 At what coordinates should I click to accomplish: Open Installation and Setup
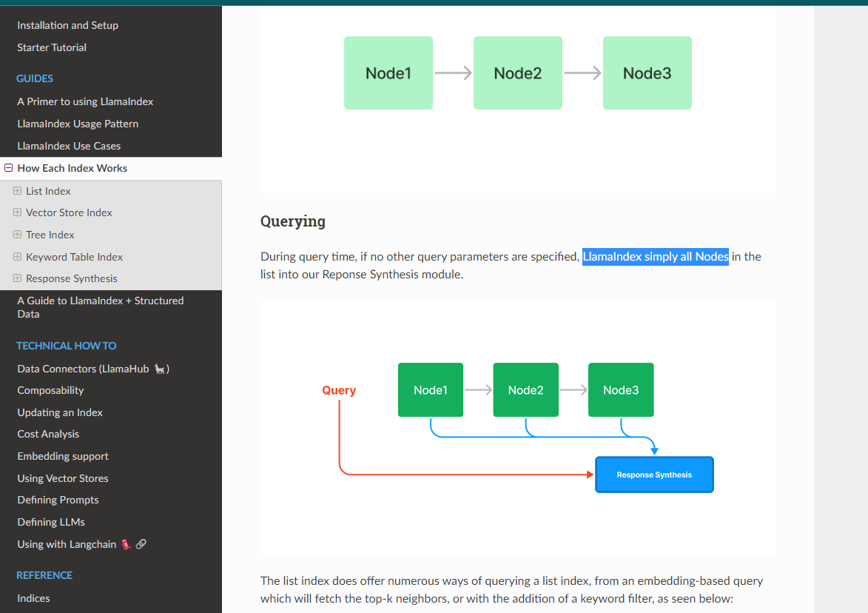[x=67, y=24]
